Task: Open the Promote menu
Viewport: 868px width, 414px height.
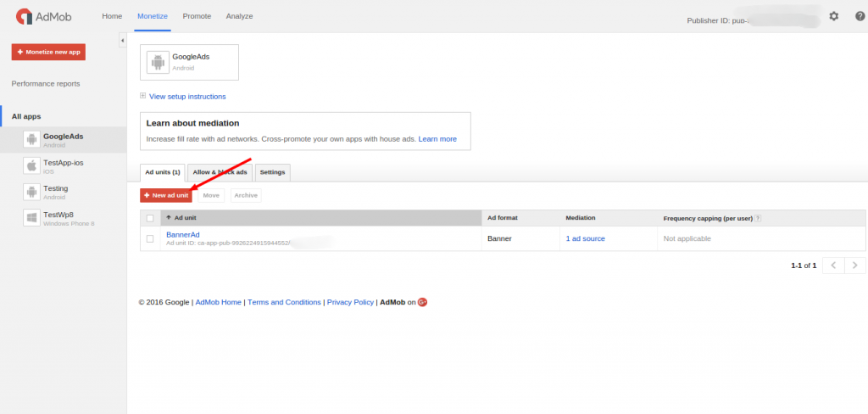Action: tap(197, 16)
